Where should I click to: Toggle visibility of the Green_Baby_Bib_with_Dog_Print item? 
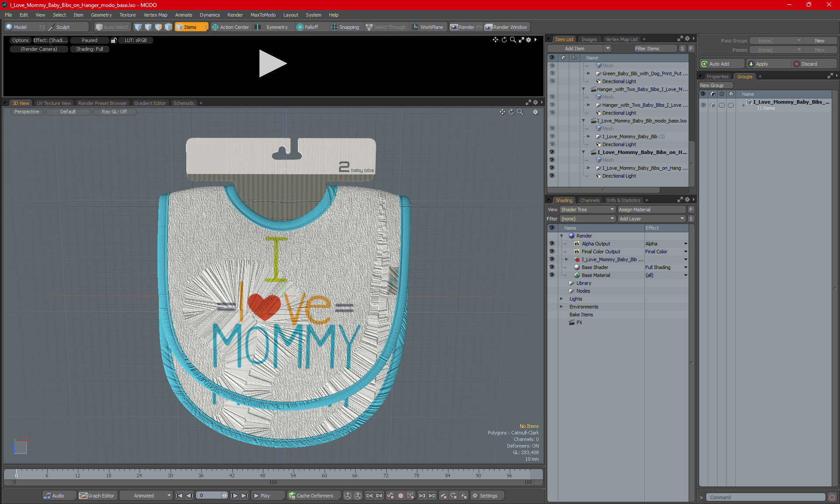click(x=552, y=73)
